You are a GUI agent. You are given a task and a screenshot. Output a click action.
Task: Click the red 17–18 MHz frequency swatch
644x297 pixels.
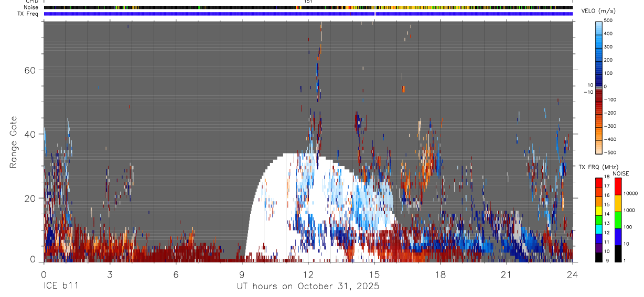[599, 183]
